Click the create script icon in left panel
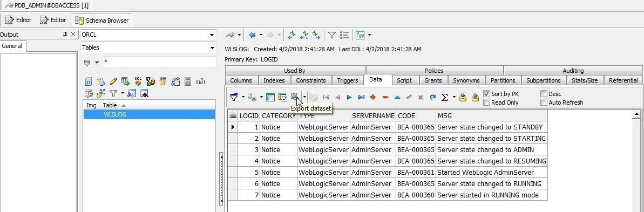Screen dimensions: 644x212 click(89, 81)
